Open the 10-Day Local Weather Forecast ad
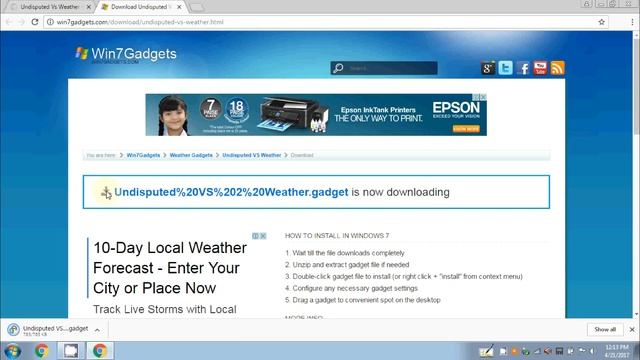640x360 pixels. click(x=170, y=268)
